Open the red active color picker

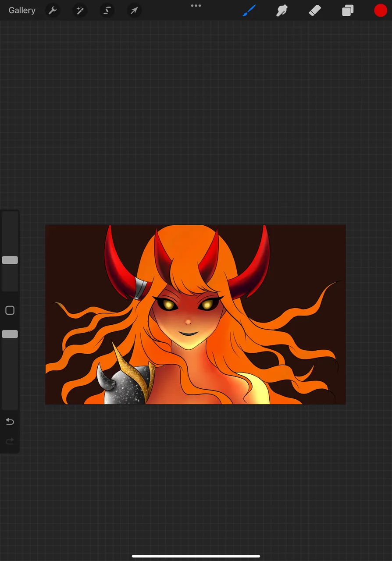point(380,11)
